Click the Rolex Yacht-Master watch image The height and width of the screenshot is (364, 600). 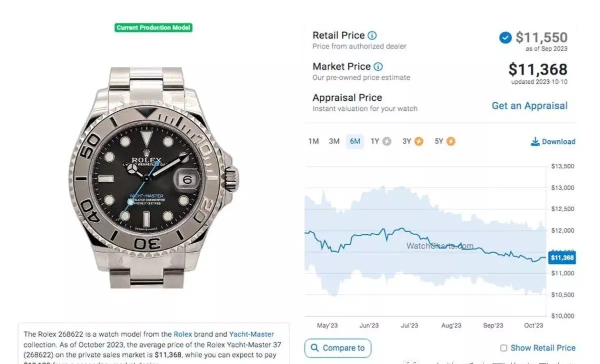[153, 177]
